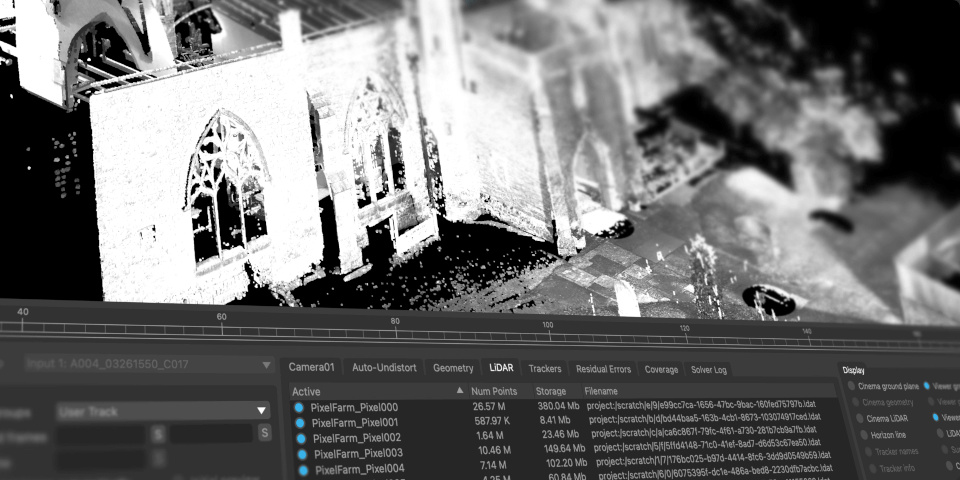This screenshot has height=480, width=960.
Task: Toggle active dot for PixelFarm_Pixel000
Action: point(299,407)
